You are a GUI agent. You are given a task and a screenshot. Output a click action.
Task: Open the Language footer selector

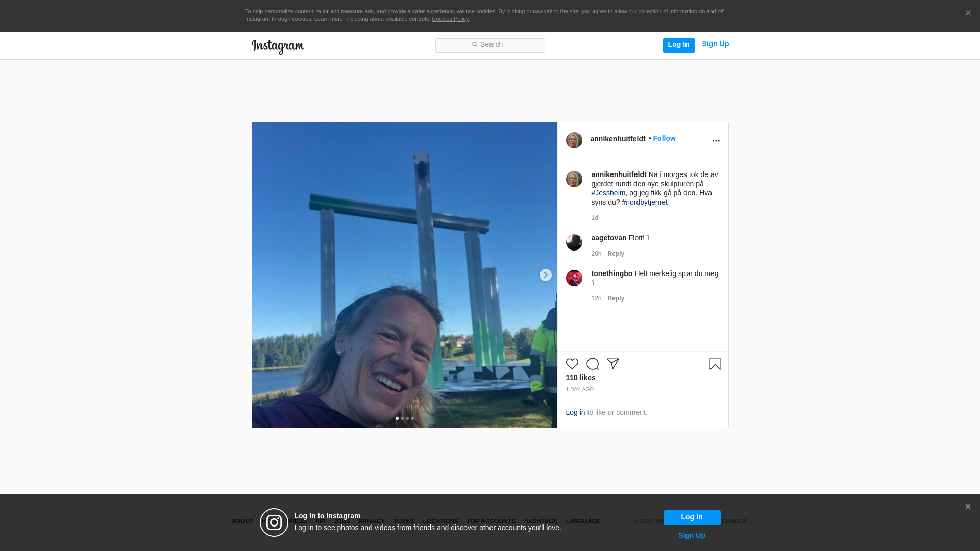point(583,521)
